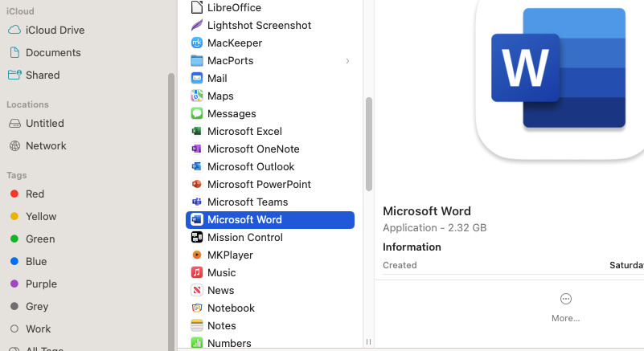Select the Work tag in sidebar

point(39,329)
